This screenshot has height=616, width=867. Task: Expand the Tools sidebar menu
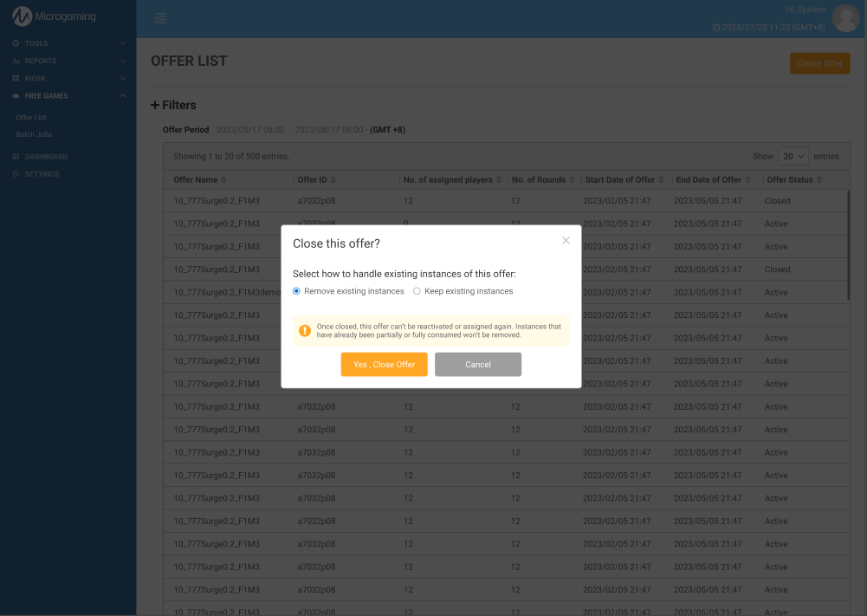(x=122, y=43)
